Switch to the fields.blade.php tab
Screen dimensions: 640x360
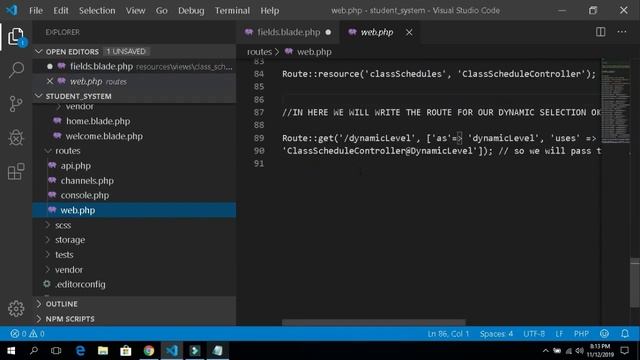pos(288,32)
